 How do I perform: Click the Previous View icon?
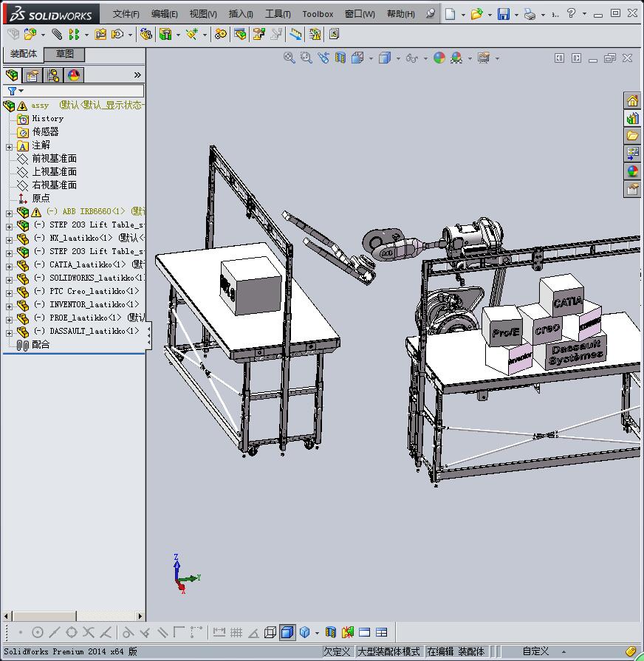[x=323, y=58]
